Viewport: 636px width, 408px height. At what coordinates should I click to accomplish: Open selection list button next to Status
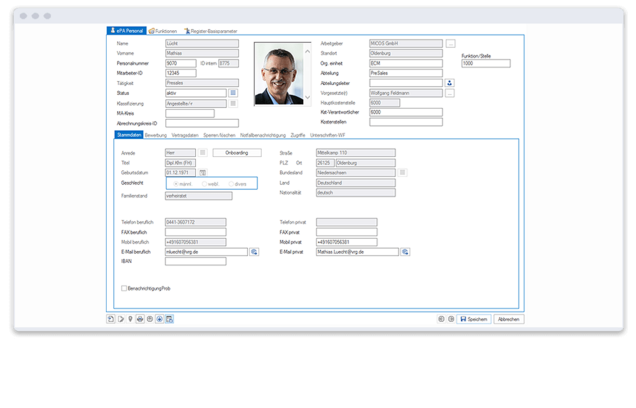click(233, 93)
